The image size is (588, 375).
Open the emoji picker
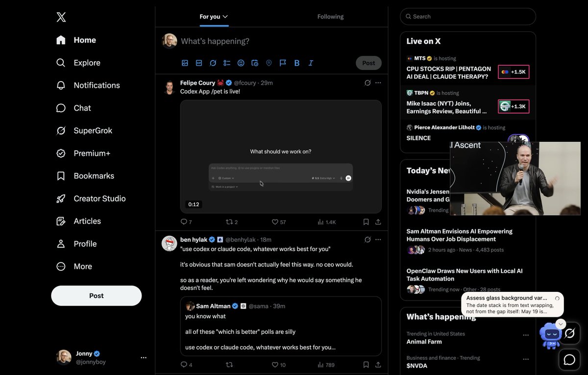241,63
